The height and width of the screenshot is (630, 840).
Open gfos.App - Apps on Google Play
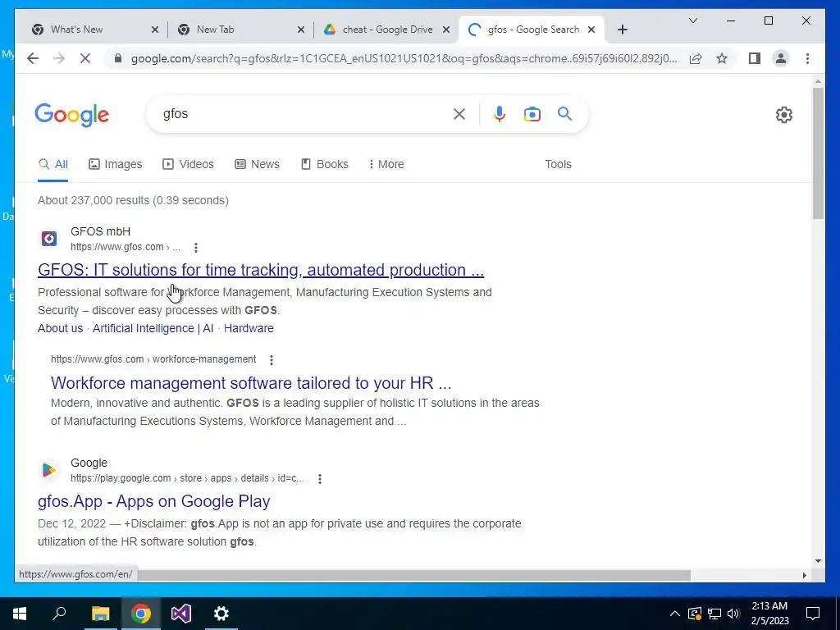coord(153,501)
